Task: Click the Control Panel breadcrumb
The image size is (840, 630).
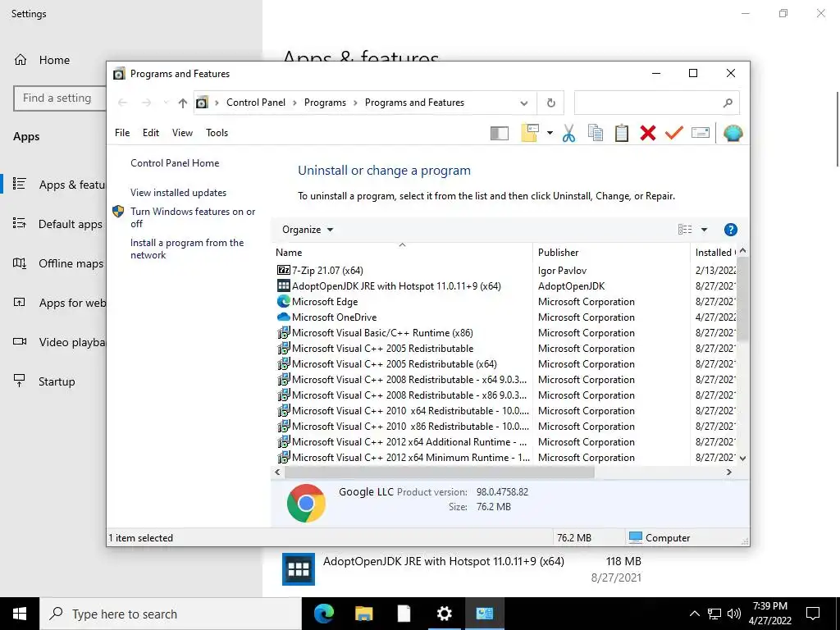Action: tap(256, 103)
